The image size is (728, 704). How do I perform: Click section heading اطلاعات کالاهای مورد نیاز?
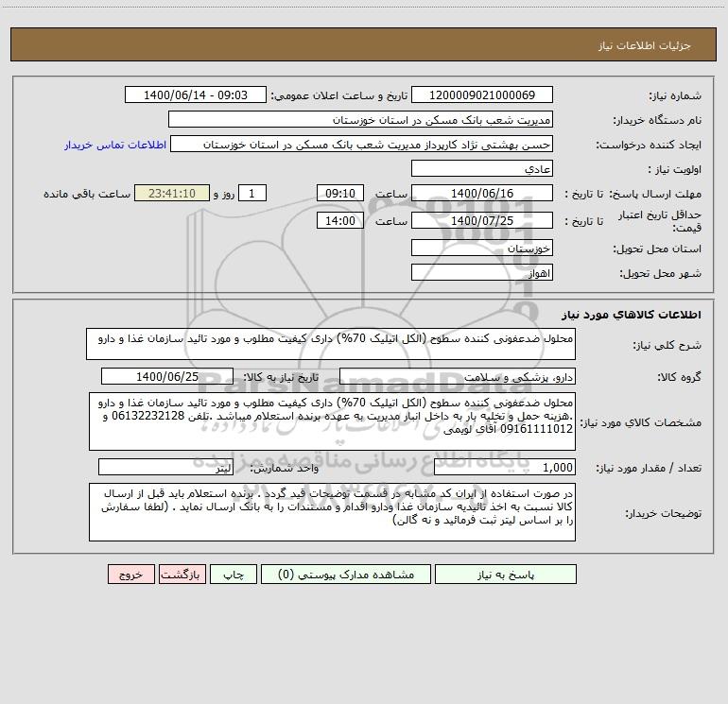631,315
